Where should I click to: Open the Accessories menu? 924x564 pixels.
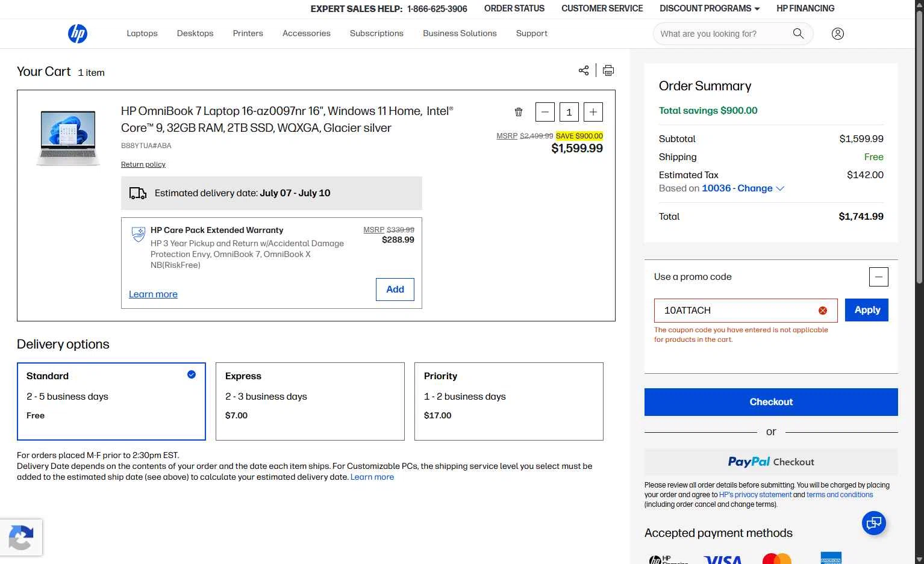tap(307, 34)
